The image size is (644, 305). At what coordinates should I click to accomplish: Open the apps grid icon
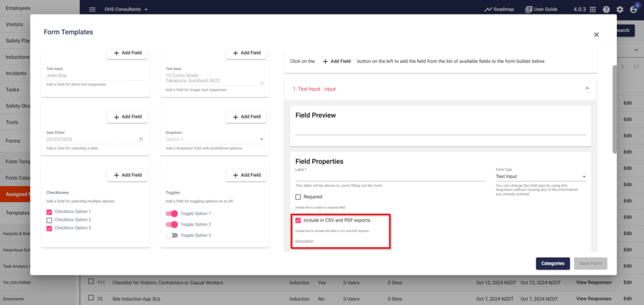592,9
